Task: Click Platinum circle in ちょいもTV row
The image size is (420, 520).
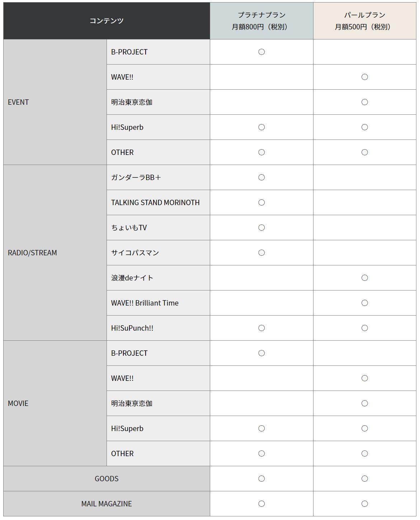Action: (x=261, y=228)
